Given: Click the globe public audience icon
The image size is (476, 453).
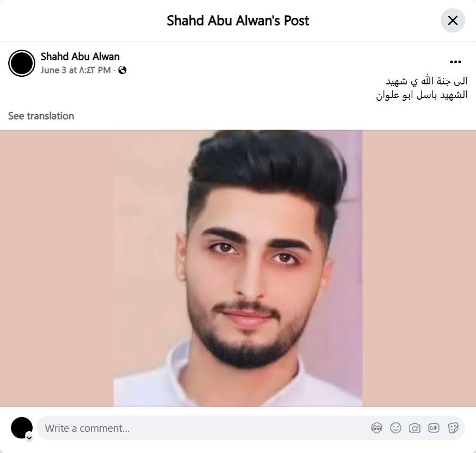Looking at the screenshot, I should point(122,70).
